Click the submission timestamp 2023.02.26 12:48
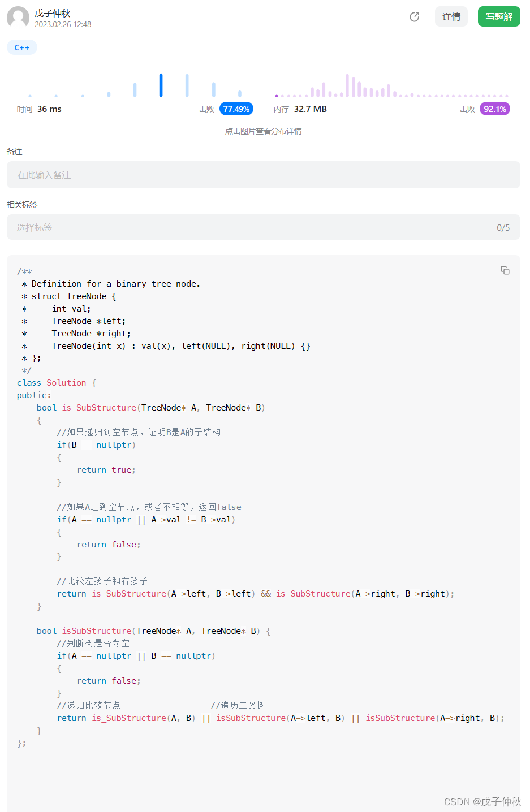 [63, 24]
